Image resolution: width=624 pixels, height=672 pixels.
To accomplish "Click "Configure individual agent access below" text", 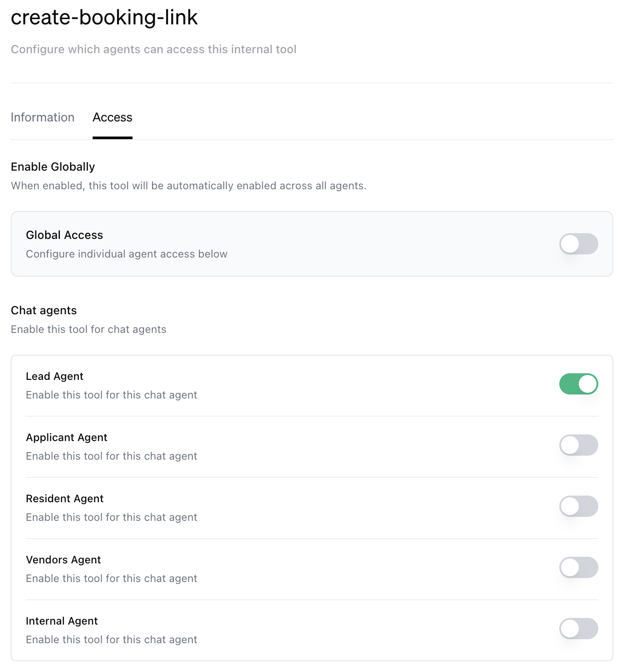I will [126, 254].
